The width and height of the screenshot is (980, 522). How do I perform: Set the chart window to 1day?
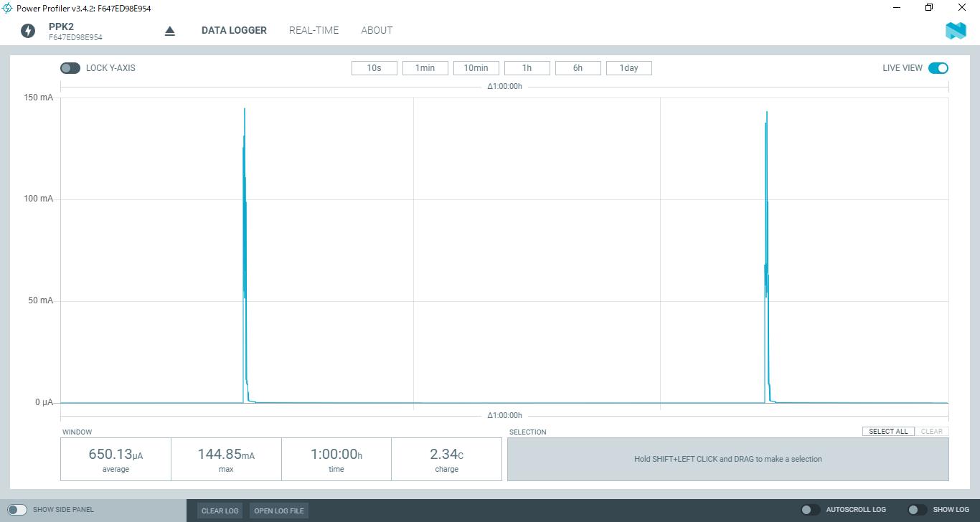628,68
